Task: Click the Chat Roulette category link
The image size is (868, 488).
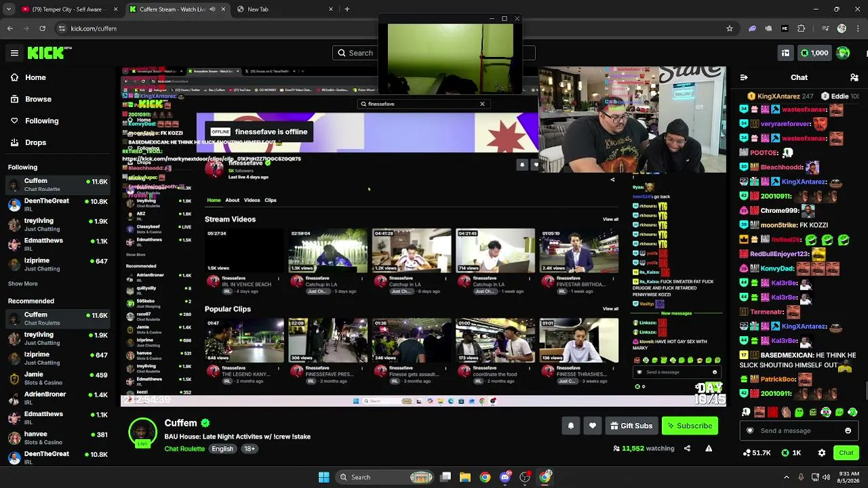Action: pyautogui.click(x=184, y=449)
